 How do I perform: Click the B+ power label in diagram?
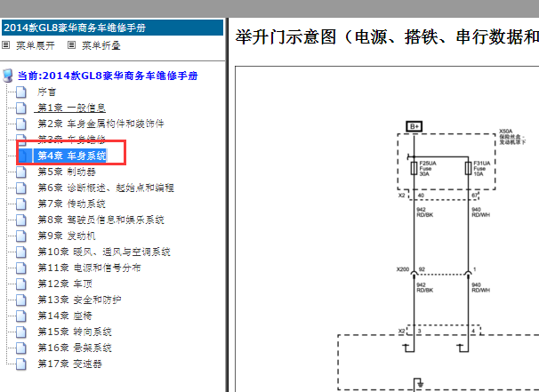(x=414, y=126)
